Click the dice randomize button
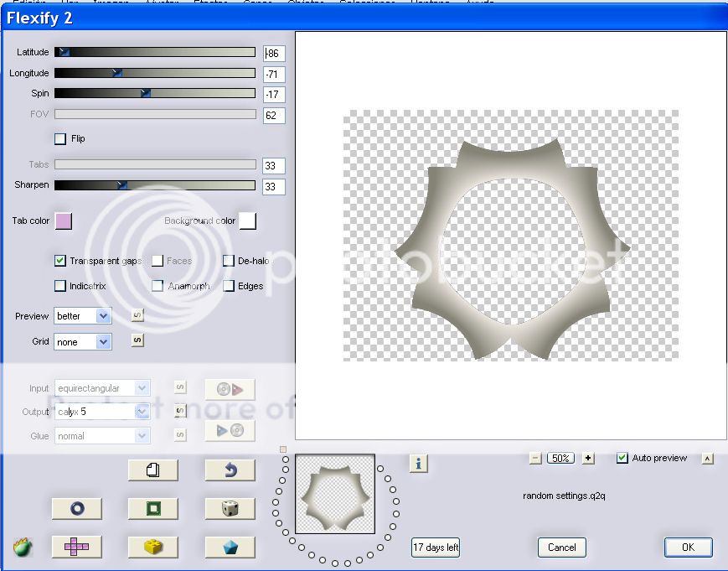Screen dimensions: 728x571 (x=230, y=508)
